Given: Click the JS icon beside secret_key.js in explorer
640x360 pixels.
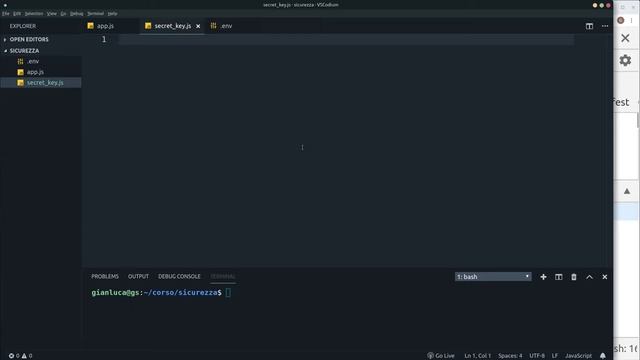Looking at the screenshot, I should (20, 82).
